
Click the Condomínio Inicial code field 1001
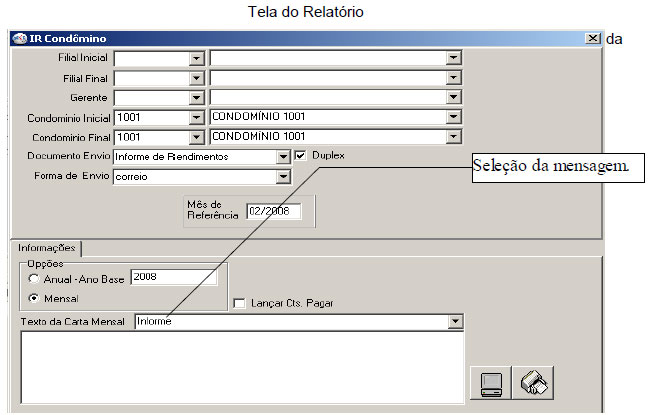tap(151, 118)
